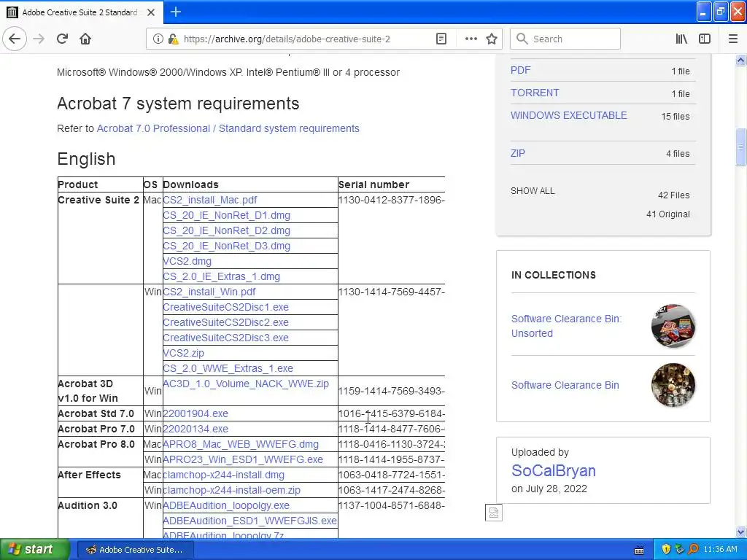Screen dimensions: 747x560
Task: Download clamchop-x244-install.dmg
Action: point(224,475)
